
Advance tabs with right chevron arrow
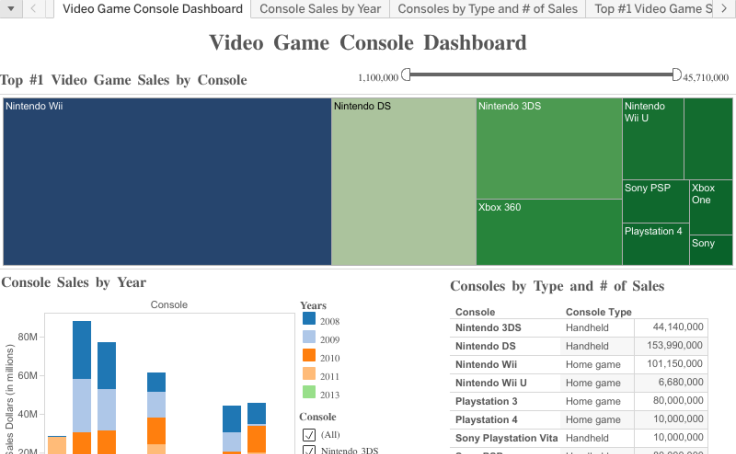tap(724, 8)
